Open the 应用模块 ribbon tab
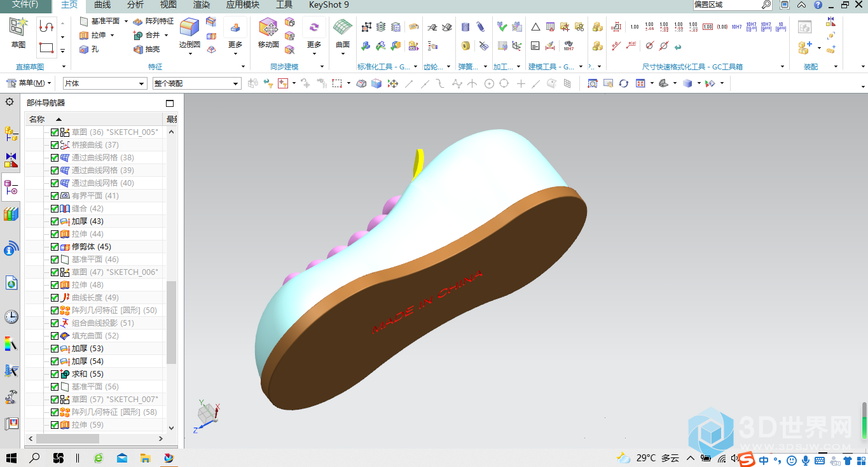 pyautogui.click(x=243, y=5)
